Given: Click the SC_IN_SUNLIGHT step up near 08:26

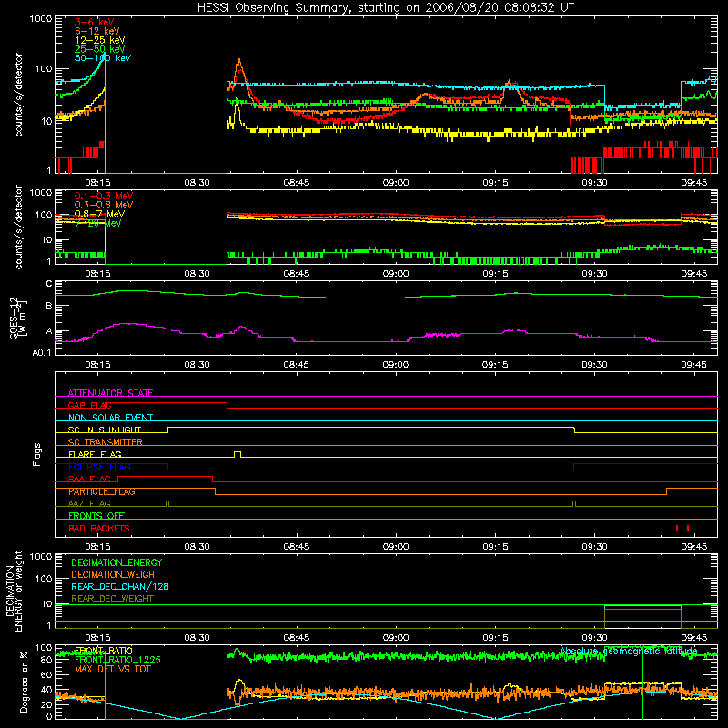Looking at the screenshot, I should [167, 430].
